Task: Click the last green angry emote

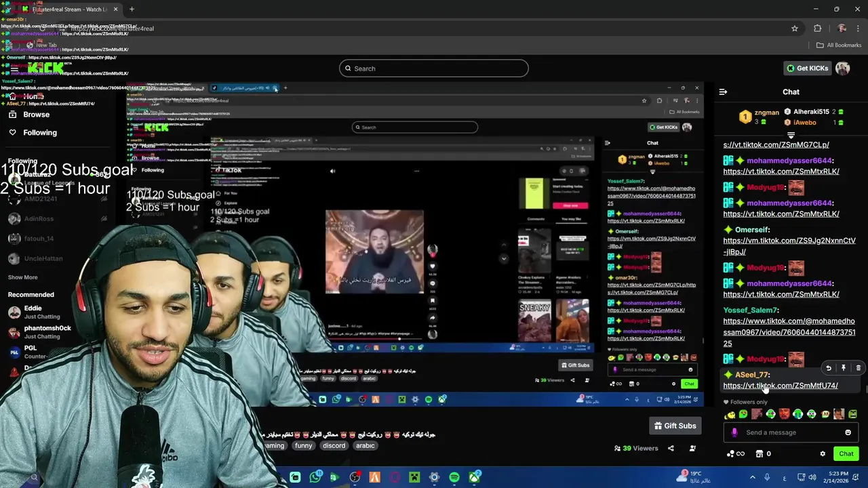Action: (852, 414)
